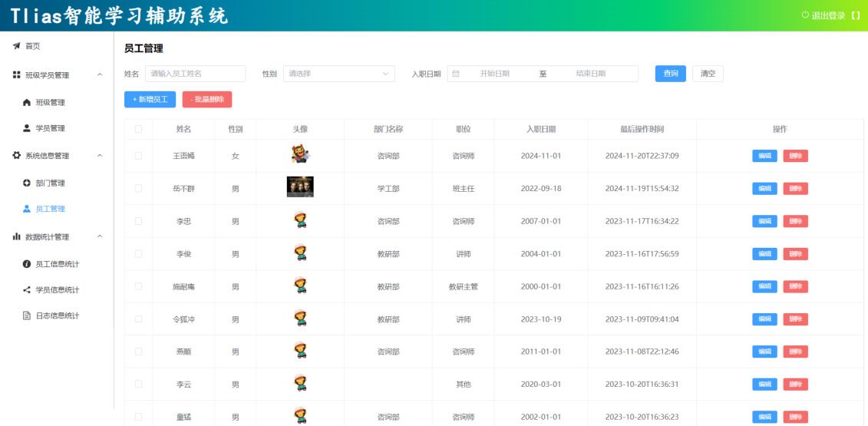Open avatar image of 施耐庵

(300, 286)
